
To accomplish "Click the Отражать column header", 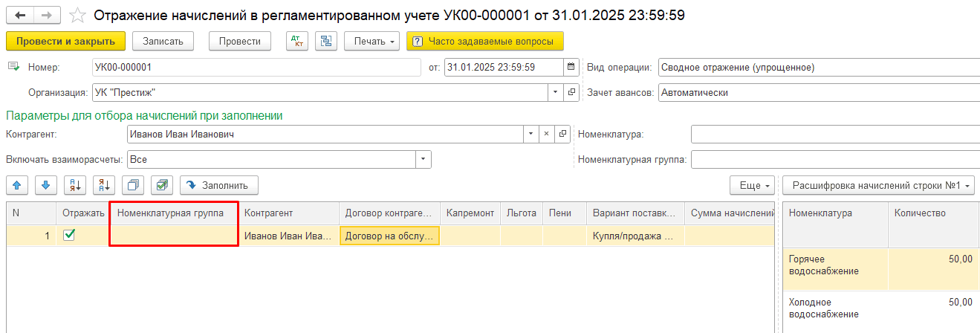I will tap(82, 213).
